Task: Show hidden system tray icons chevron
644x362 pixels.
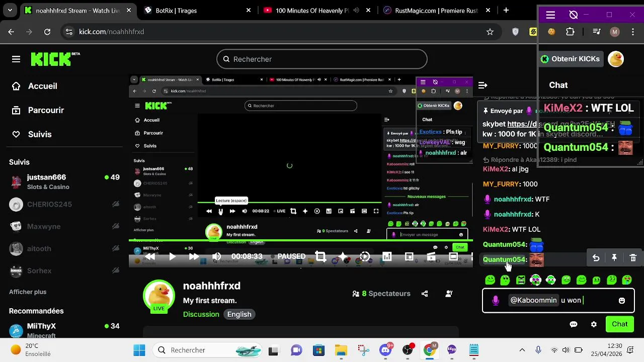Action: coord(522,350)
